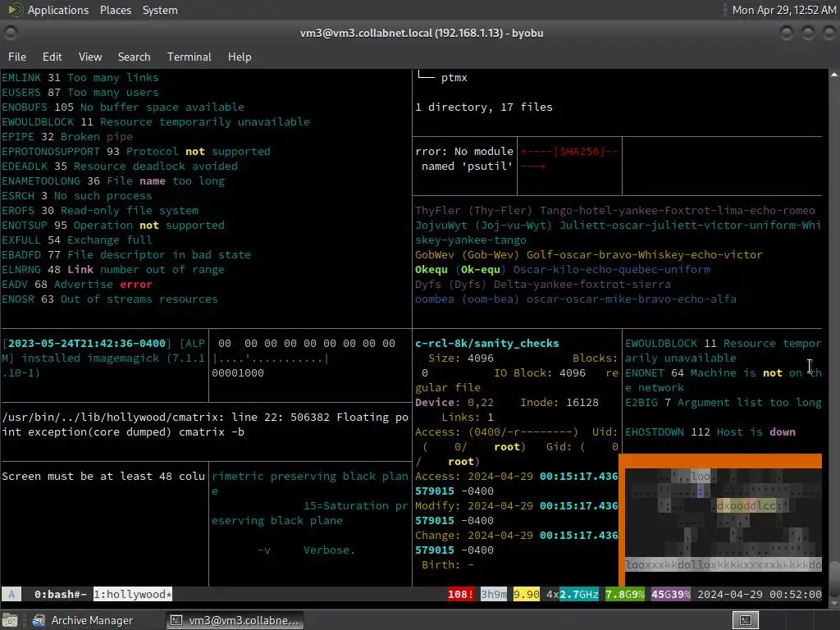Click the red 108! updates indicator
The image size is (840, 630).
pos(461,594)
